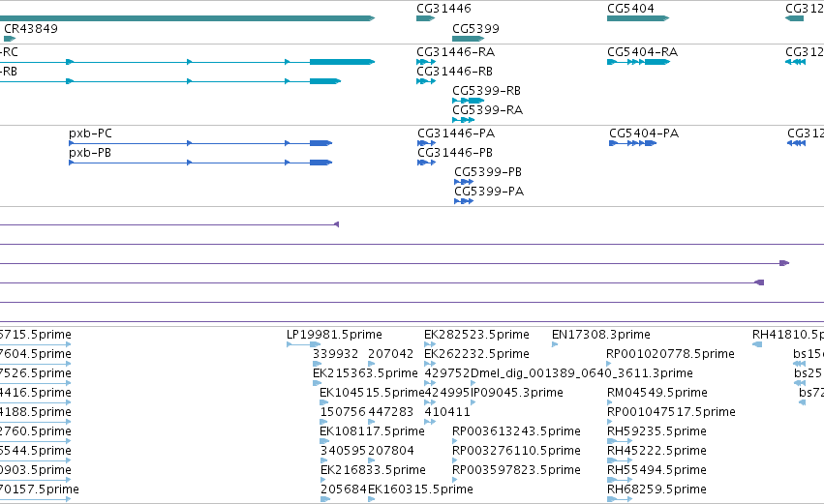Select EST RP003276110.5prime
824x504 pixels.
(517, 451)
